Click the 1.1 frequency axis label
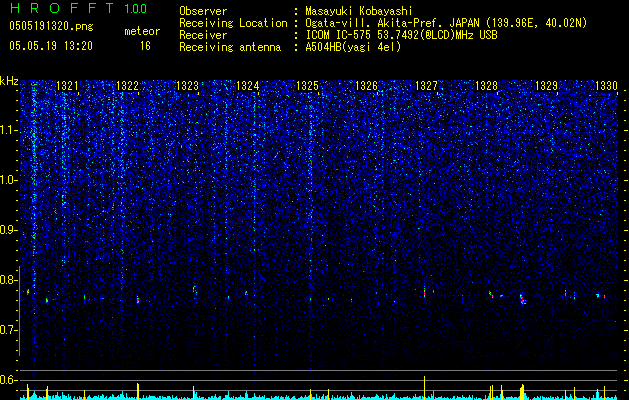This screenshot has width=629, height=400. pyautogui.click(x=9, y=131)
